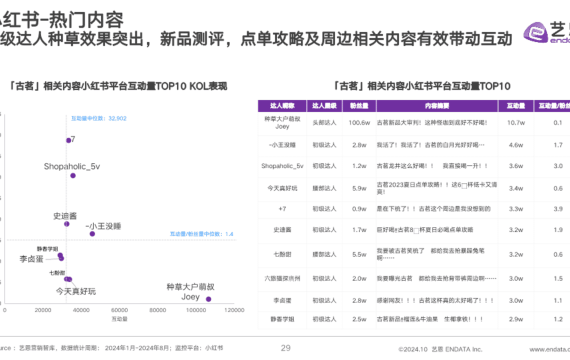Click the '李卤蛋' chart label
This screenshot has height=360, width=570.
tap(31, 259)
